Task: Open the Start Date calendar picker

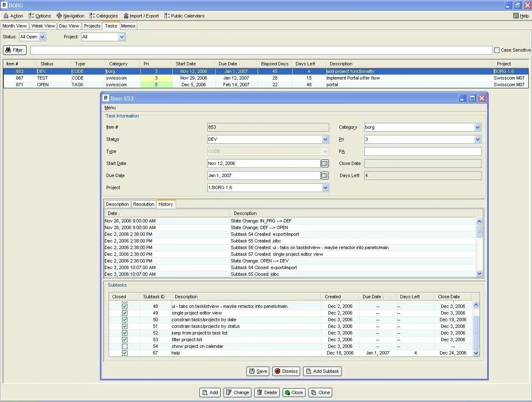Action: [325, 164]
